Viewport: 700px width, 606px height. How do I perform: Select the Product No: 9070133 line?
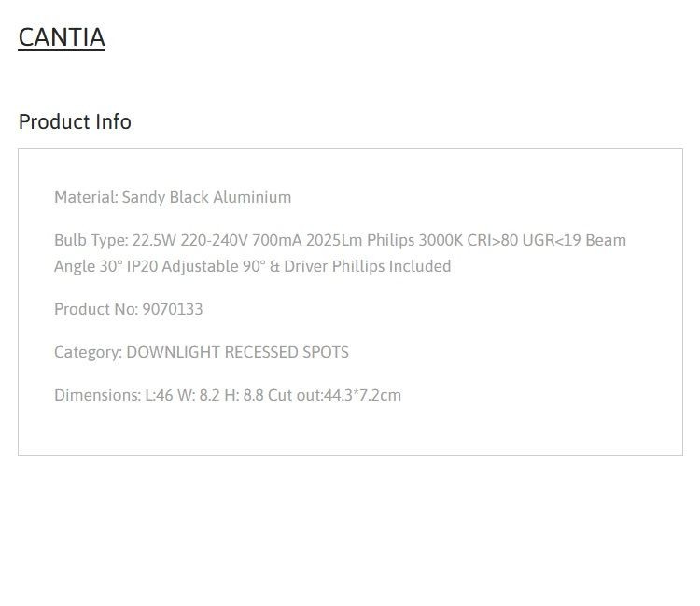(129, 309)
